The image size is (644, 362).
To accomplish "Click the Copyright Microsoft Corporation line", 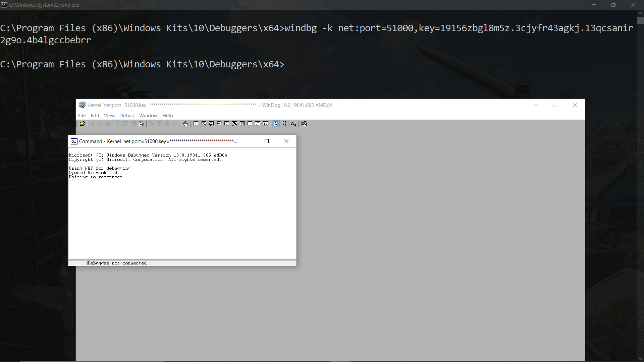I will [x=145, y=160].
